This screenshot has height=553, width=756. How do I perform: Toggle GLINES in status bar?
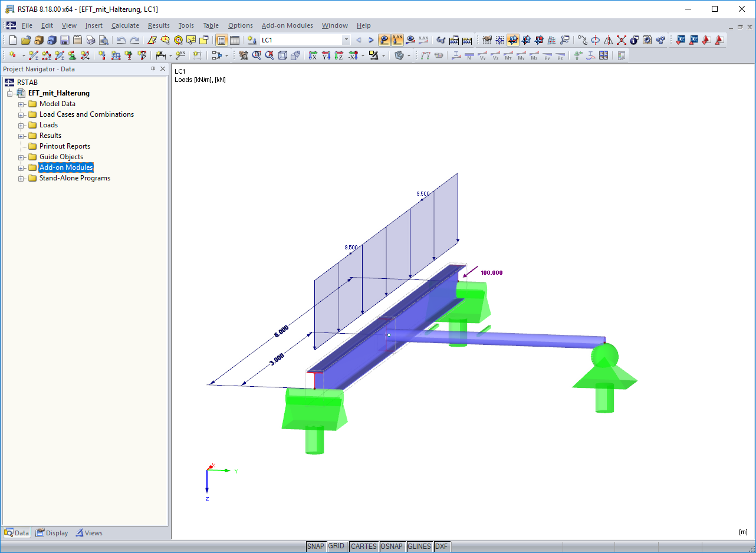pos(419,547)
